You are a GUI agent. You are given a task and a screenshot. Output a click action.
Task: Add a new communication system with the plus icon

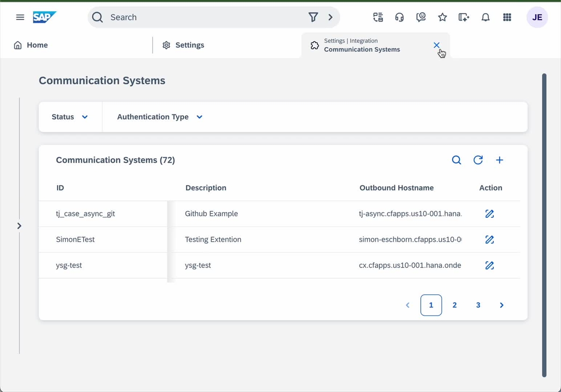(x=499, y=160)
